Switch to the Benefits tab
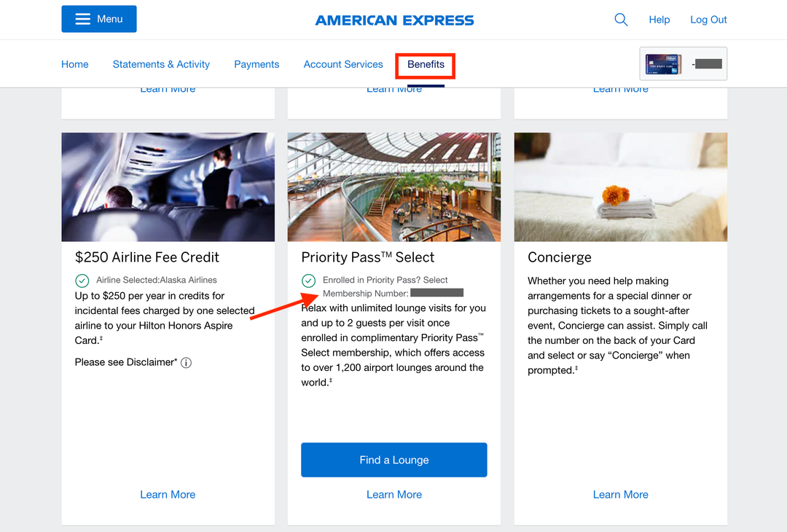Viewport: 787px width, 532px height. (x=425, y=64)
